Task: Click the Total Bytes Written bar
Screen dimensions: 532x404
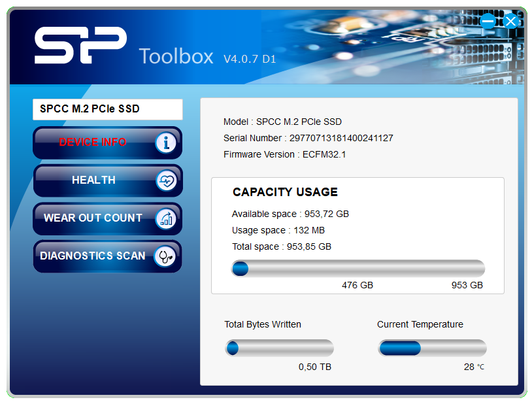Action: tap(279, 348)
